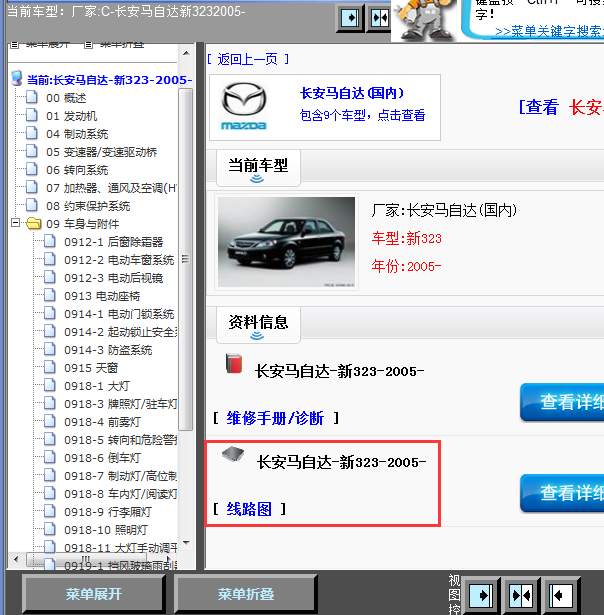The width and height of the screenshot is (604, 615).
Task: Click the bottom split-arrows view control button
Action: [x=521, y=596]
